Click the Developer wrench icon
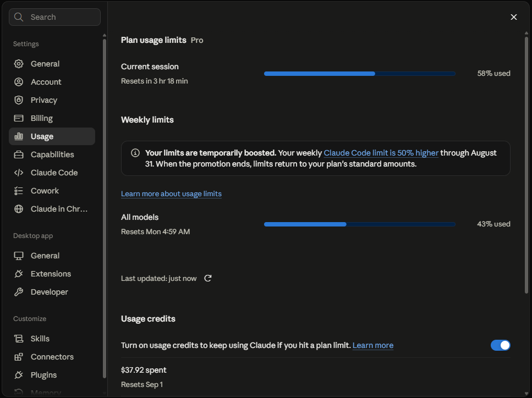Screen dimensions: 532x398 coord(19,292)
